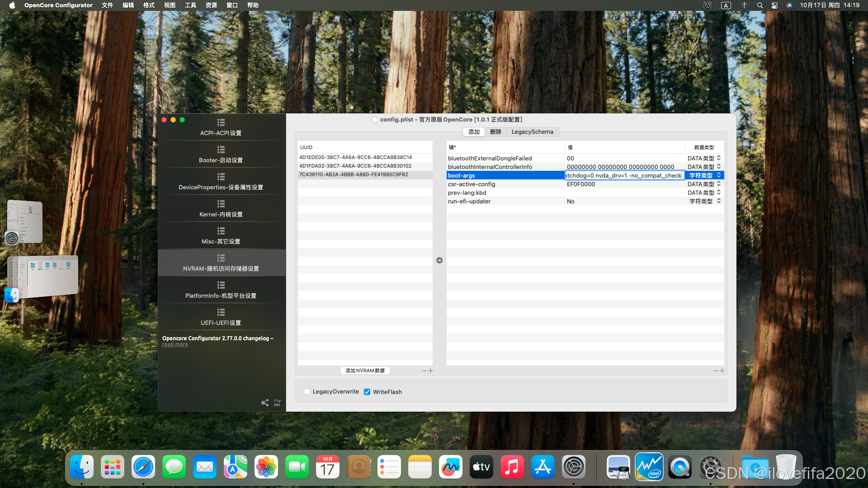Open the ACPI settings section icon
Viewport: 868px width, 488px height.
[221, 122]
